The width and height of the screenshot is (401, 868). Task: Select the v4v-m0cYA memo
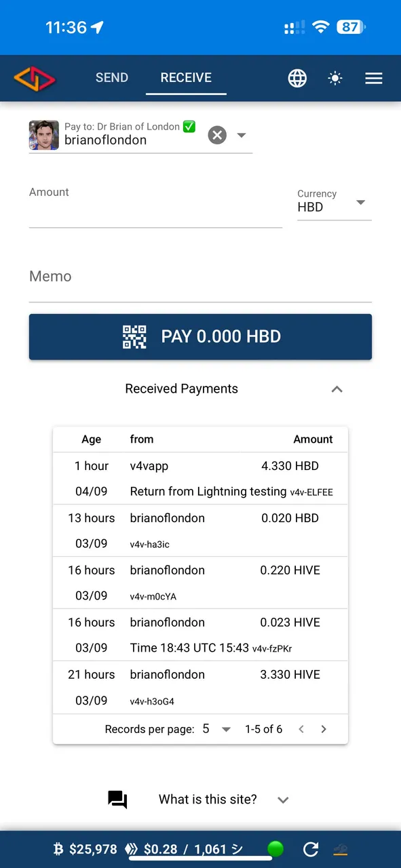153,597
